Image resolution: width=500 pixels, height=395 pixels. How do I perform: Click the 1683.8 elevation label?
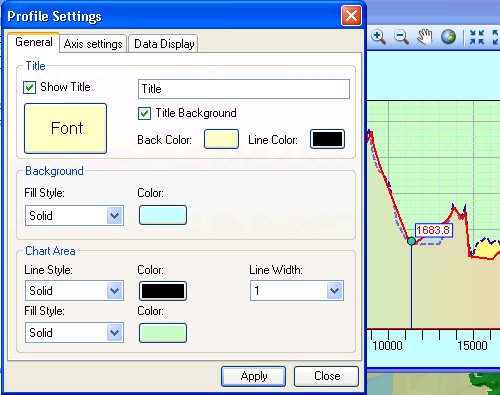point(434,230)
